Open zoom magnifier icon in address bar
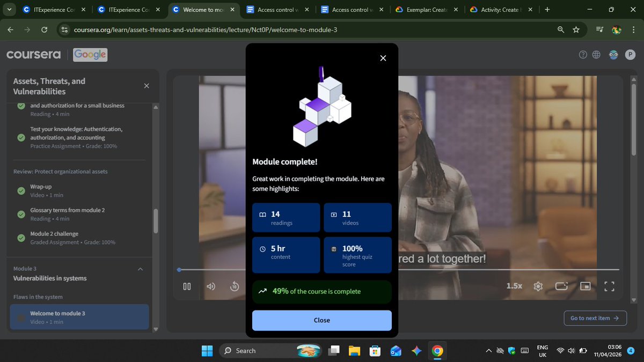Viewport: 644px width, 362px height. (x=561, y=30)
